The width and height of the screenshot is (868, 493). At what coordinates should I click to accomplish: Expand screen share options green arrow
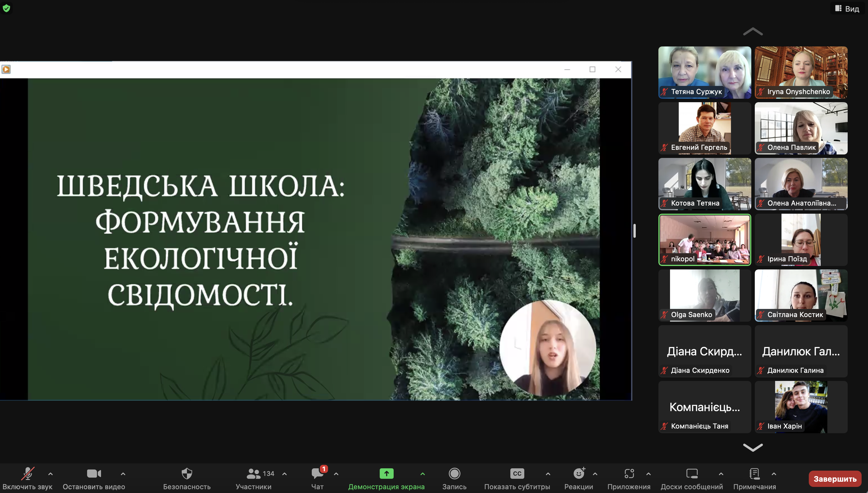[422, 474]
